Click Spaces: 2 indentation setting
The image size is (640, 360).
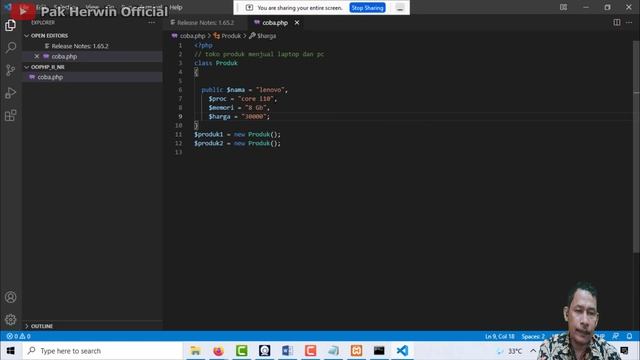tap(533, 336)
